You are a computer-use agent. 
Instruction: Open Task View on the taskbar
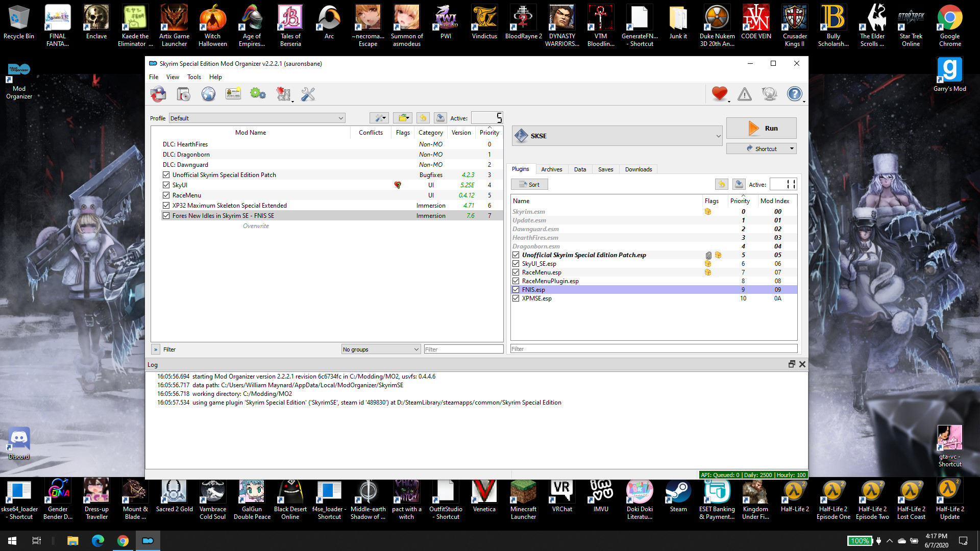37,541
